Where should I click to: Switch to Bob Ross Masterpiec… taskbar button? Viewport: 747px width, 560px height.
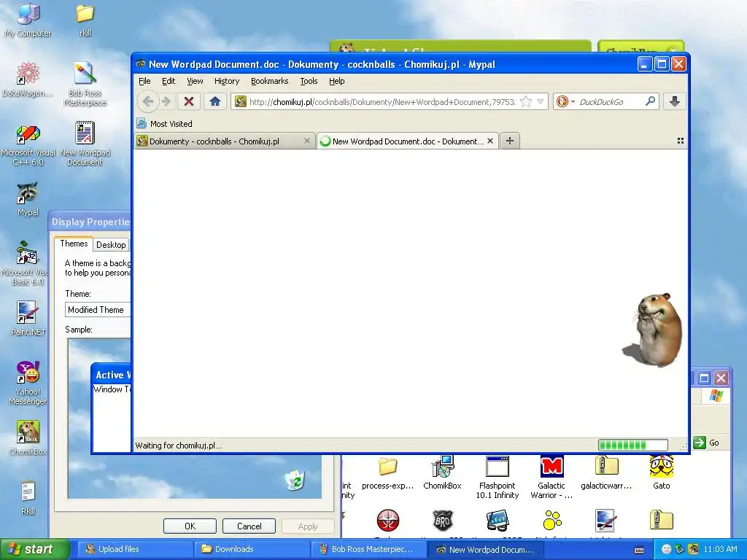[x=368, y=549]
